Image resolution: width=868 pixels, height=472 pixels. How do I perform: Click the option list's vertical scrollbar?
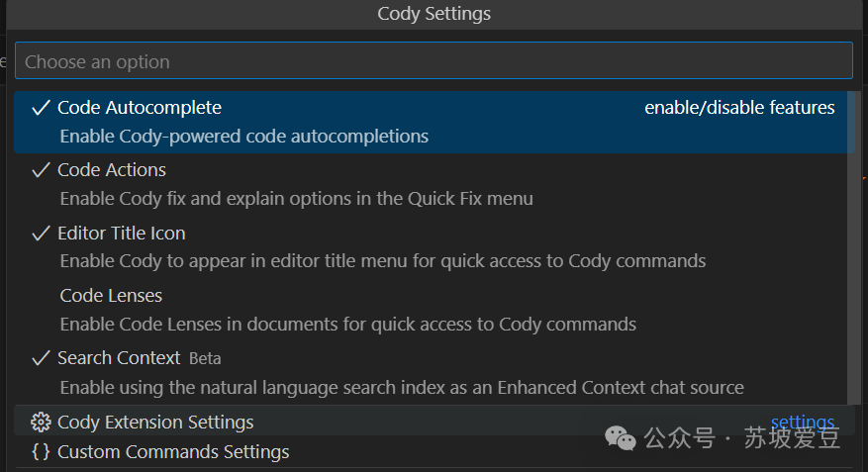858,247
